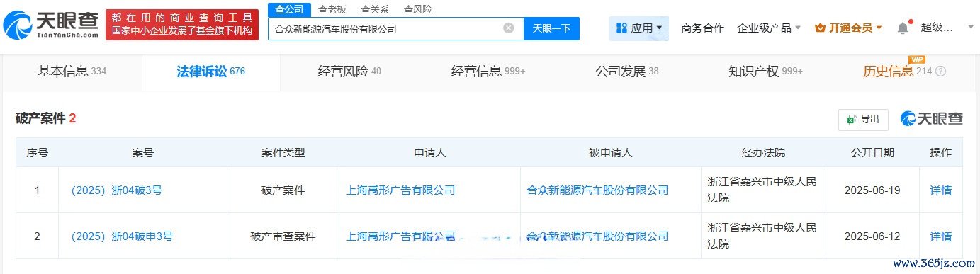This screenshot has height=274, width=980.
Task: Open case (2025)浙04破申3号
Action: point(122,236)
